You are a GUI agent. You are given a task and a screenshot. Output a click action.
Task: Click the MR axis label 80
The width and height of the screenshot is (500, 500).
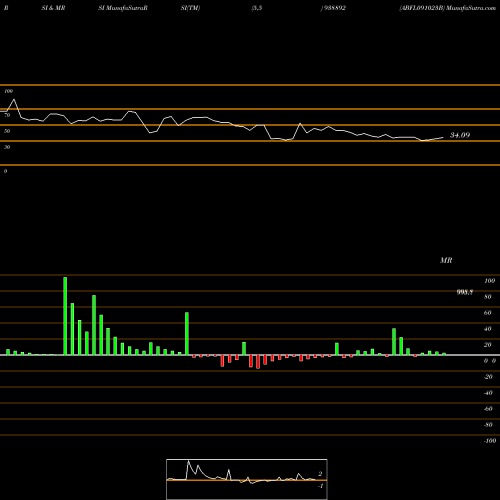click(x=488, y=297)
